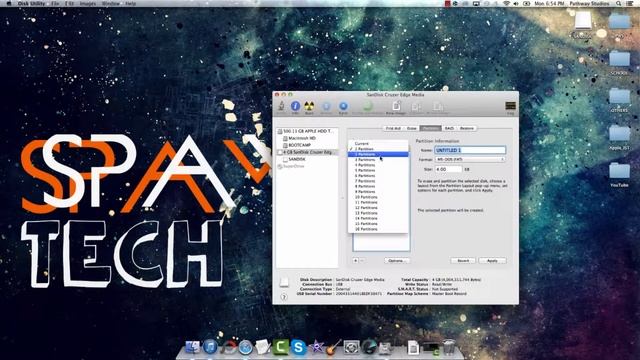The image size is (640, 360).
Task: Choose 16 Partitions layout option
Action: tap(378, 229)
